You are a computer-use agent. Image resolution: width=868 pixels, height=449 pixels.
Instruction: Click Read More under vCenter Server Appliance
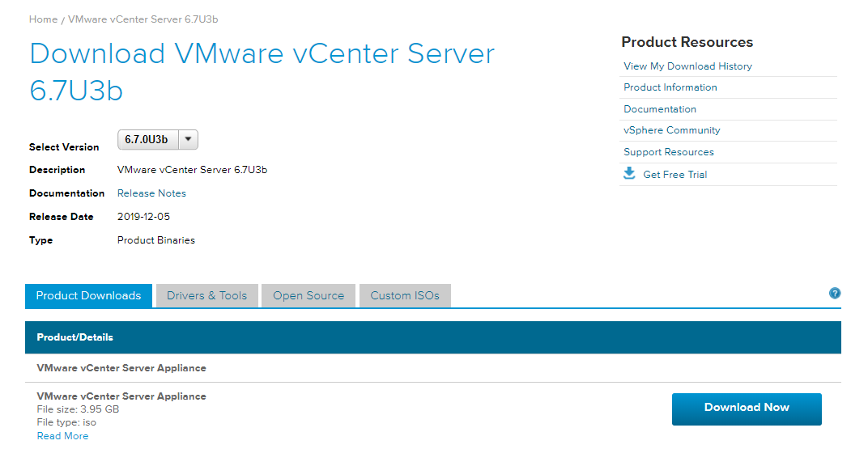click(62, 436)
